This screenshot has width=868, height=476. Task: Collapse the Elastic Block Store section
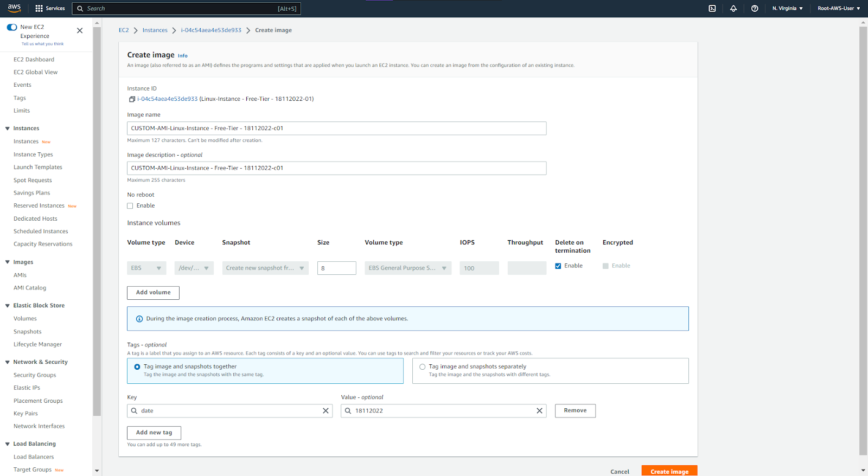tap(8, 306)
